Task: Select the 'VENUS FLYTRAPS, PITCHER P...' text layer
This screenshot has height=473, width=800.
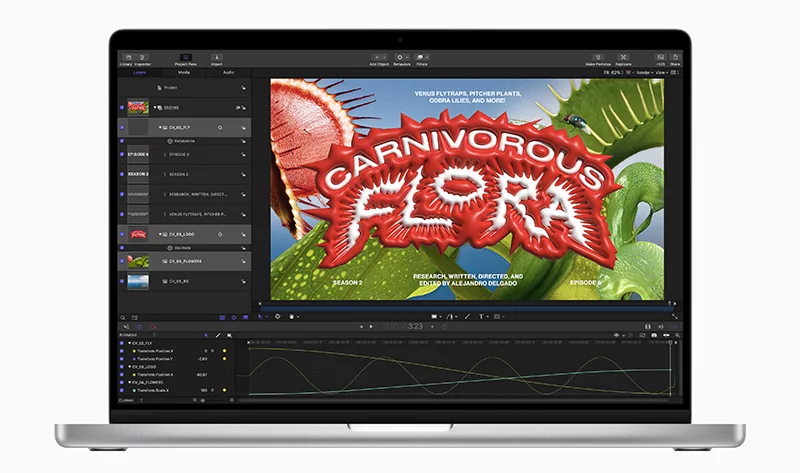Action: point(184,214)
